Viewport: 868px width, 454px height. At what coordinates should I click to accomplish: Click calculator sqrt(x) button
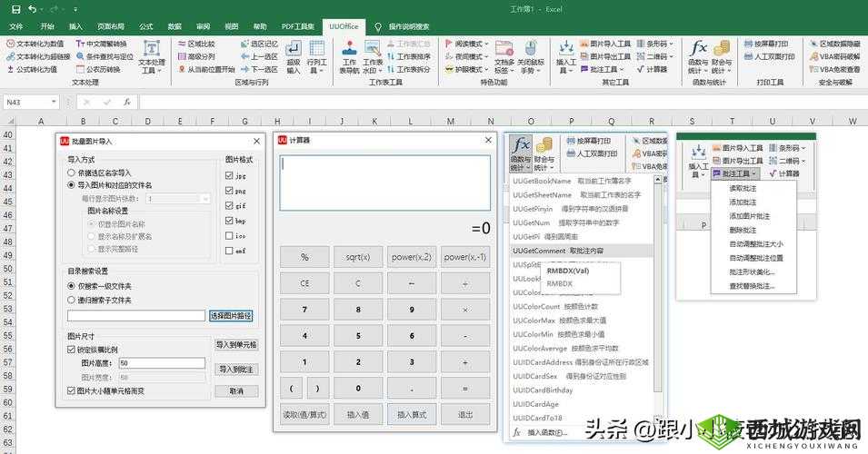click(357, 257)
